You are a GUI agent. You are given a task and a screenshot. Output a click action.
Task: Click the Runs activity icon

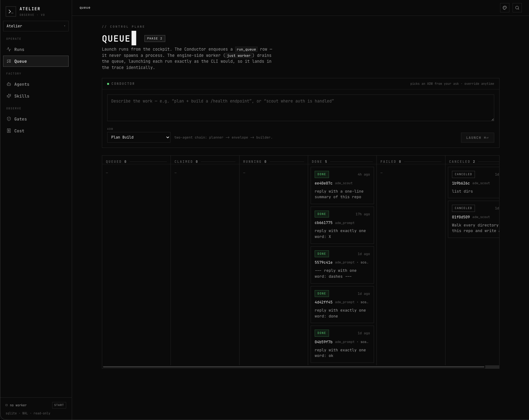9,49
